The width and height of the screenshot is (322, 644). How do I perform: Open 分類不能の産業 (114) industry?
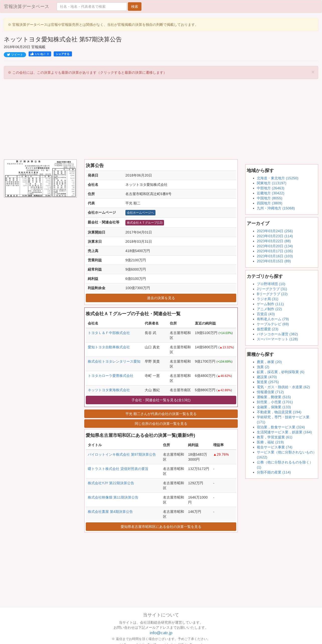click(x=274, y=472)
